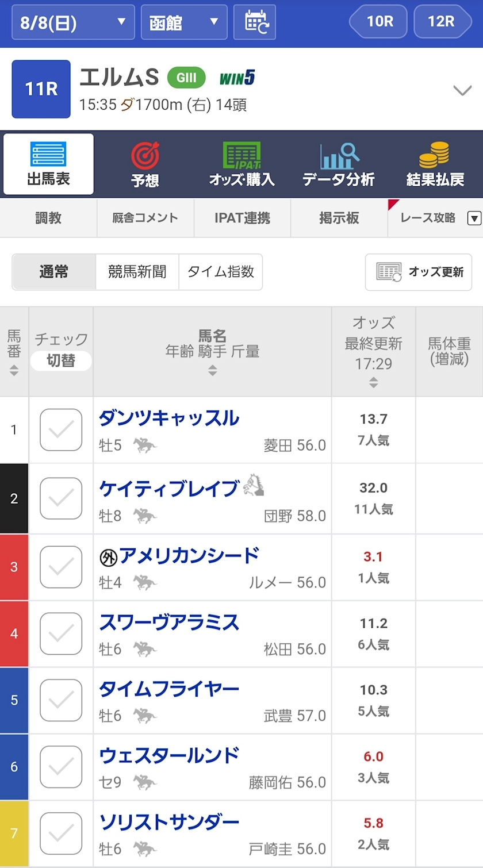Open the 8/8(日) date dropdown
This screenshot has height=868, width=483.
(x=73, y=22)
